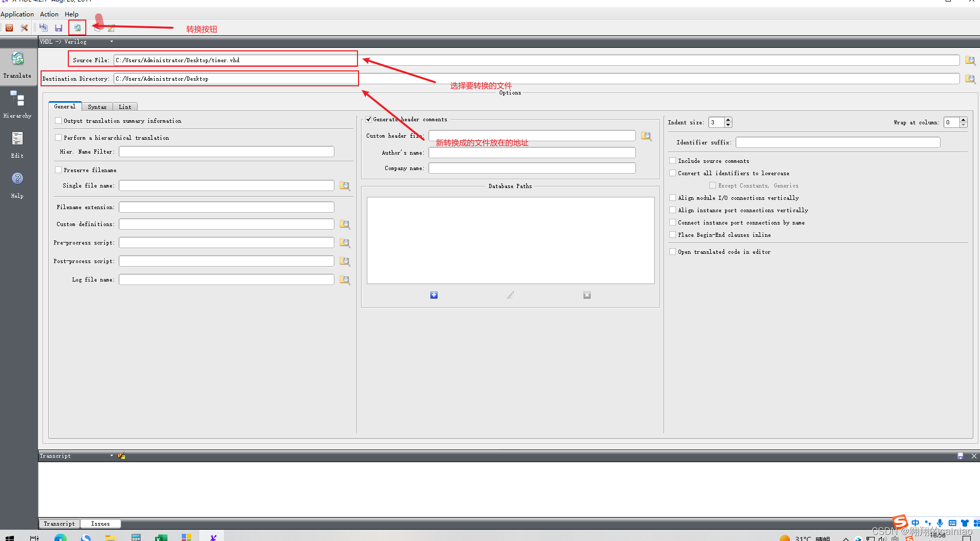Viewport: 980px width, 541px height.
Task: Browse for the Post-process script
Action: (345, 262)
